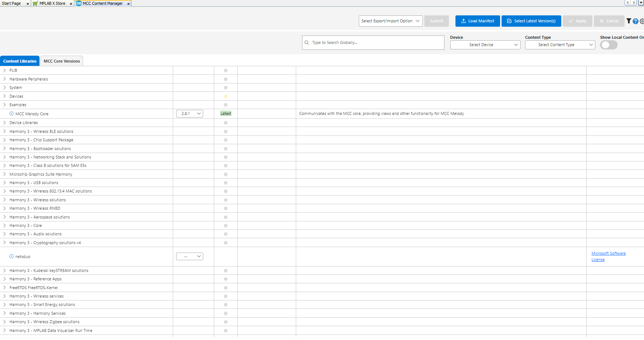Click sun icon for Harmony 3 - Audio solutions
644x340 pixels.
(226, 234)
